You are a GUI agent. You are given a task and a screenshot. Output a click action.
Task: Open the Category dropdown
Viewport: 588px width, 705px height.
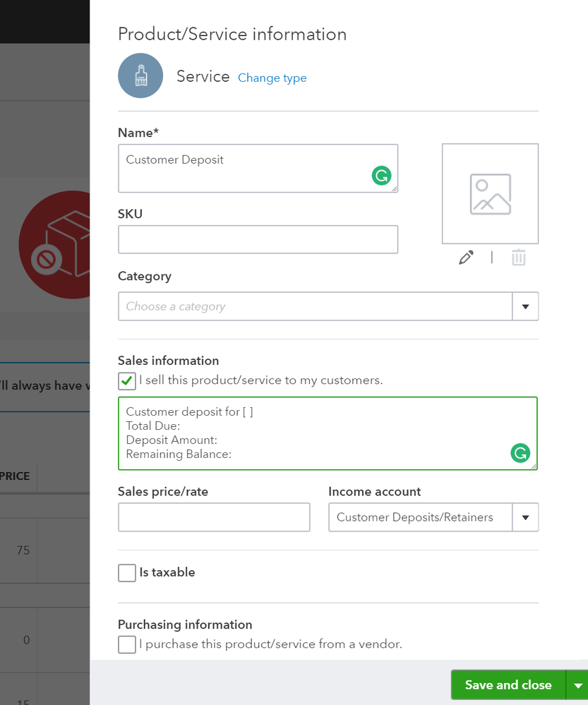pos(525,306)
